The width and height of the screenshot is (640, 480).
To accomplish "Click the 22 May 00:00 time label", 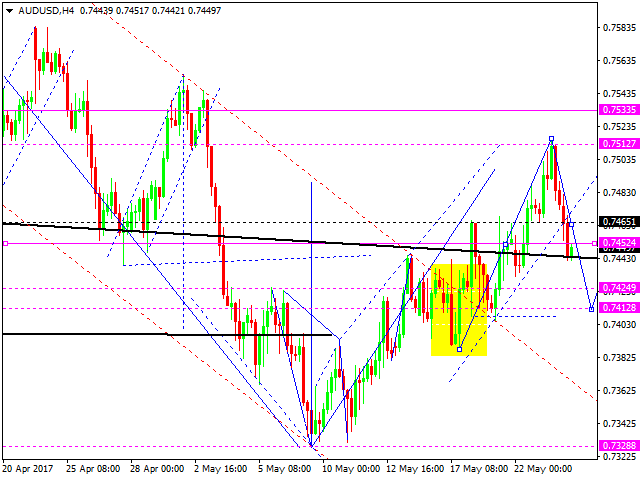I will [x=543, y=469].
